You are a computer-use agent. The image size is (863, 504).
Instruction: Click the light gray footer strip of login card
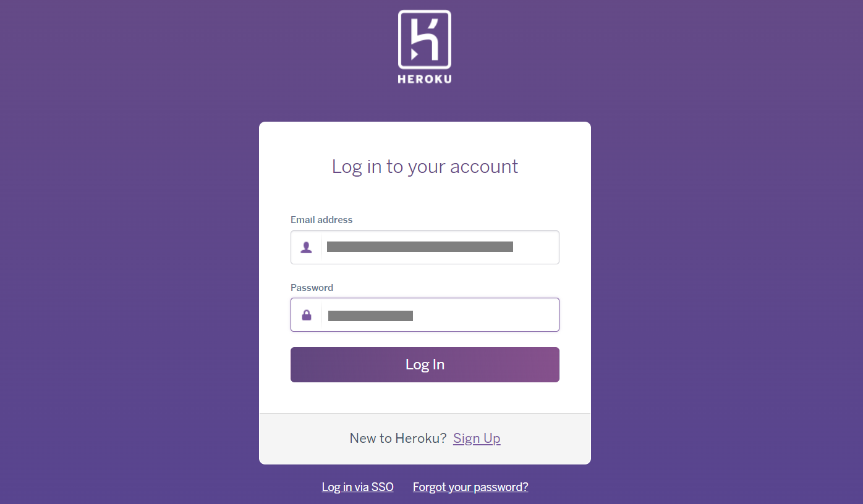pos(425,439)
